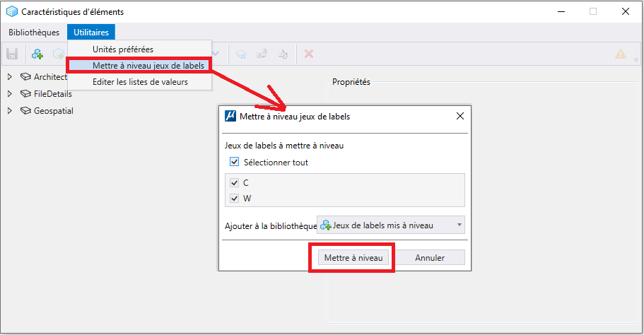This screenshot has height=335, width=644.
Task: Click the new label library icon
Action: click(37, 54)
